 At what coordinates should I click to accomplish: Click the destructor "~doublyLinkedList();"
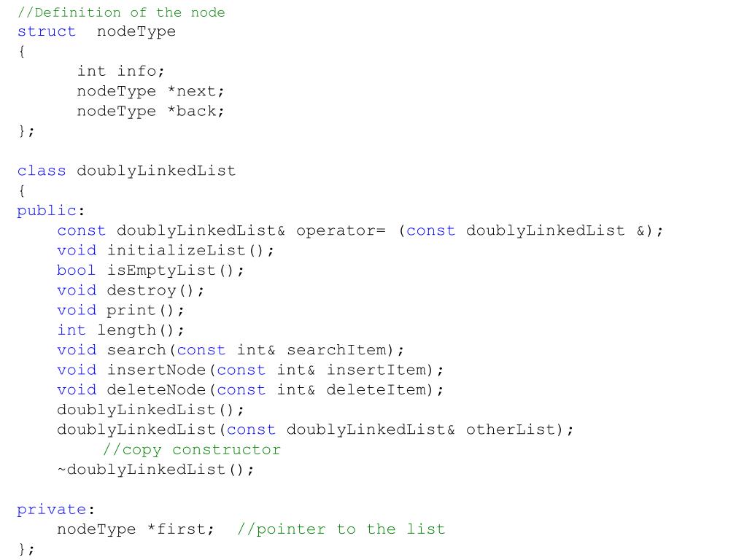point(156,470)
